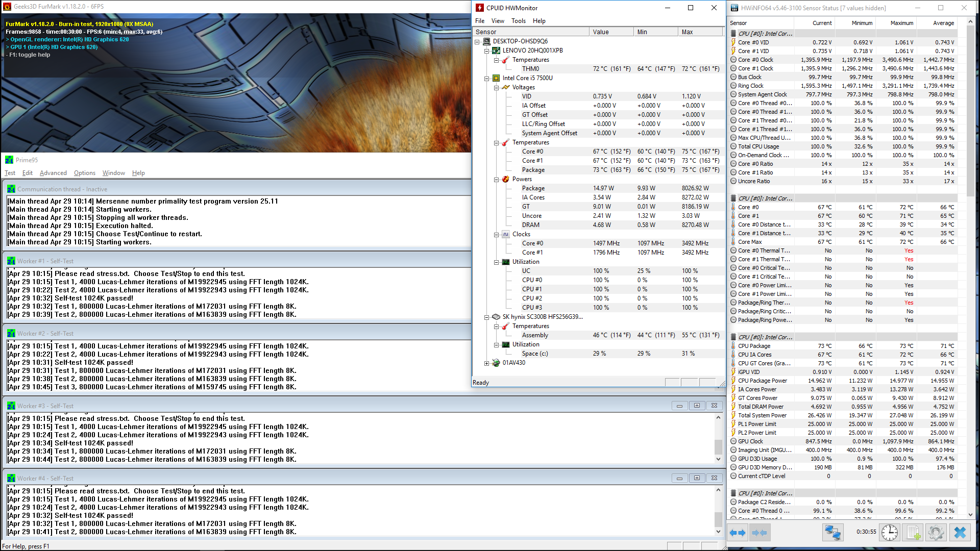Click the Communication thread window icon

coord(11,189)
